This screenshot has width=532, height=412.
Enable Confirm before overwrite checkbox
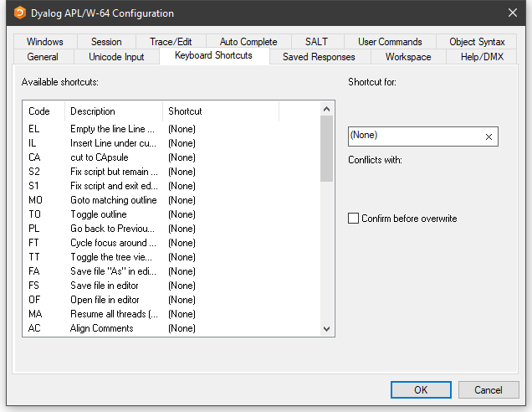point(354,219)
